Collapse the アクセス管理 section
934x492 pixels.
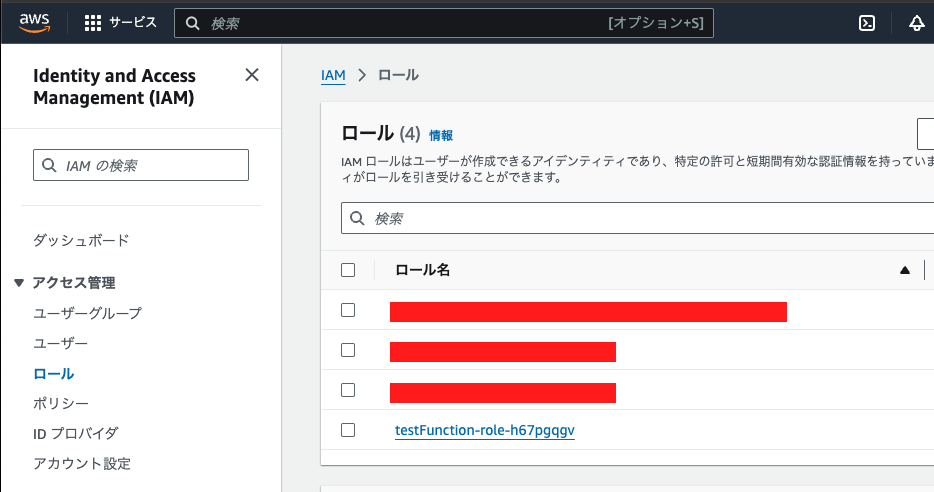coord(19,283)
